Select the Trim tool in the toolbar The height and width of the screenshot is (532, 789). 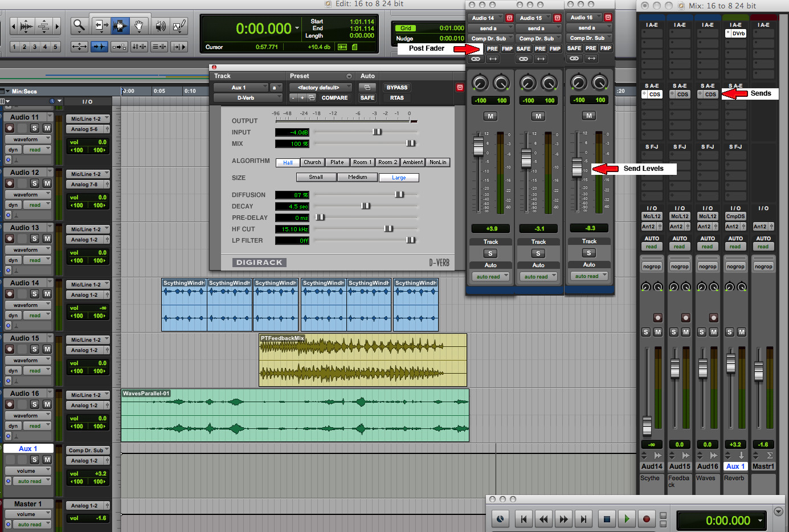pyautogui.click(x=100, y=26)
